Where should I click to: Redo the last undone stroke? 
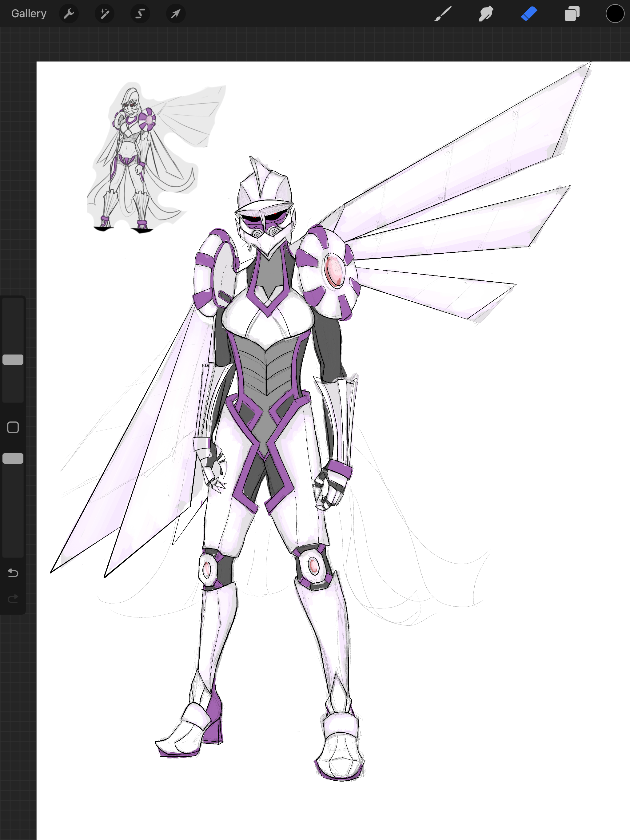(x=13, y=599)
